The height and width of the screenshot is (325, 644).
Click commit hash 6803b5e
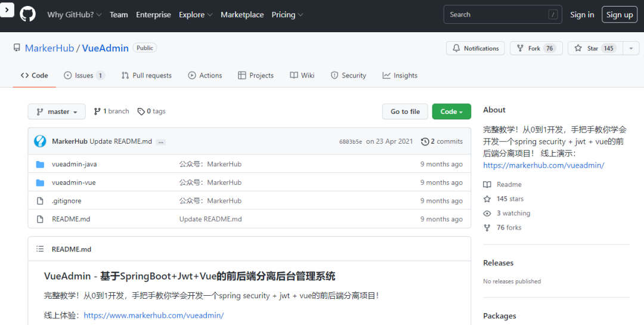pos(351,142)
